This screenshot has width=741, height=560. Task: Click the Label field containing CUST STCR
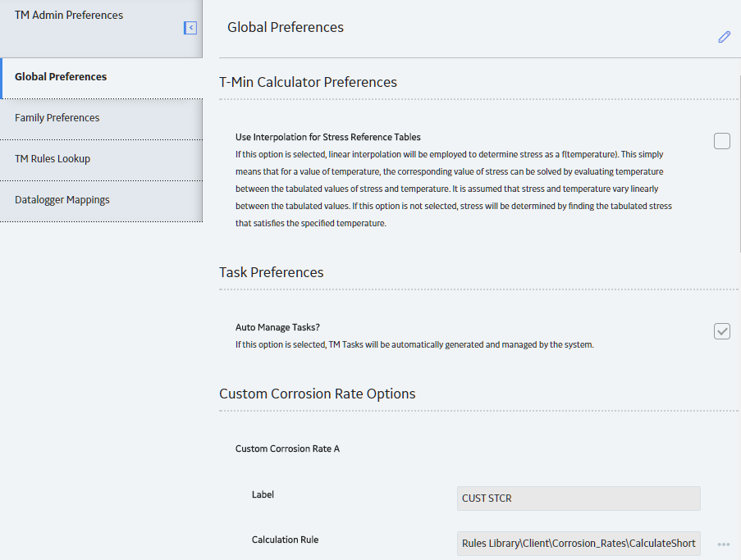click(579, 499)
